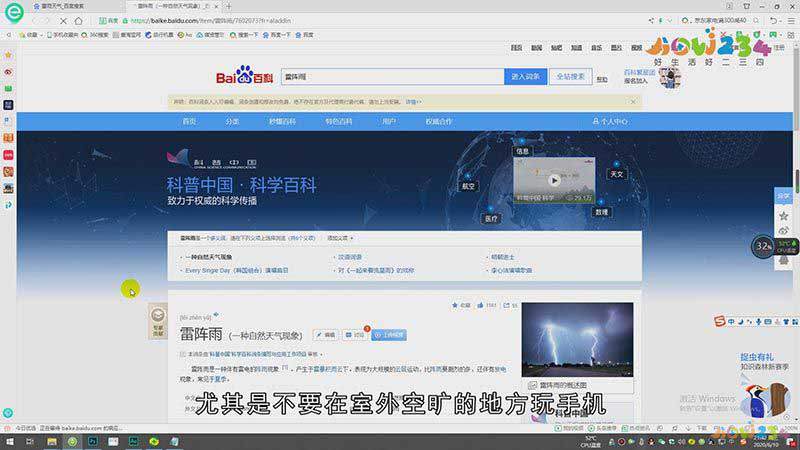This screenshot has width=800, height=450.
Task: Open the 一种自然天气现象 meaning link
Action: point(209,257)
